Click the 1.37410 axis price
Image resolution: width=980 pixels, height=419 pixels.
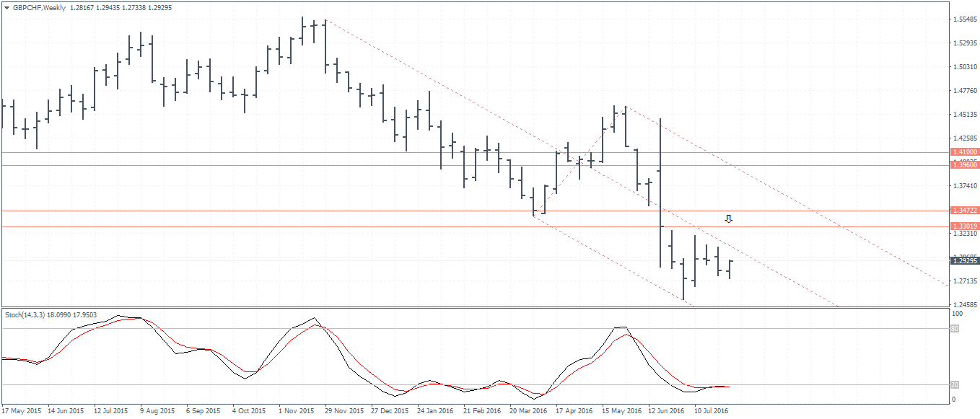(x=965, y=185)
